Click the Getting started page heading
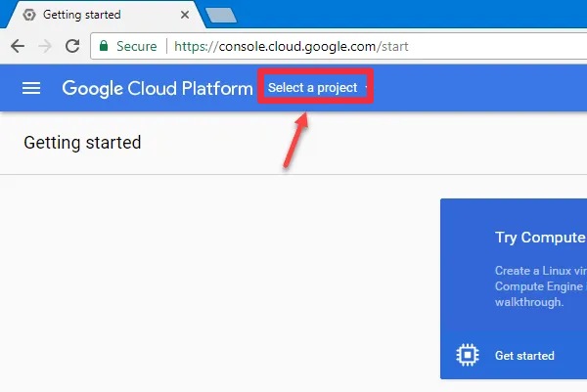Viewport: 587px width, 392px height. pyautogui.click(x=82, y=143)
